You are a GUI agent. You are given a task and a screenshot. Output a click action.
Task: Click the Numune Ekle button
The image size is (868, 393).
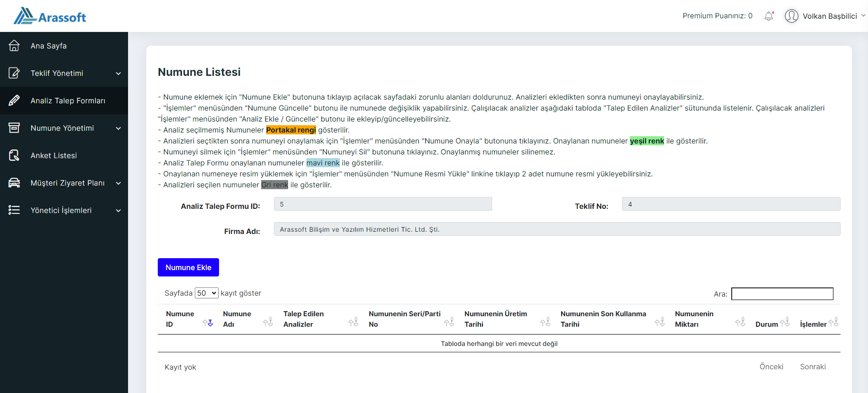tap(188, 267)
